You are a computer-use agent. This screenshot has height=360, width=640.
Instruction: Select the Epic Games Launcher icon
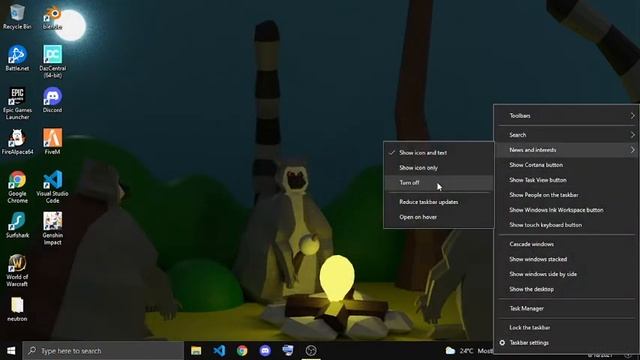17,103
